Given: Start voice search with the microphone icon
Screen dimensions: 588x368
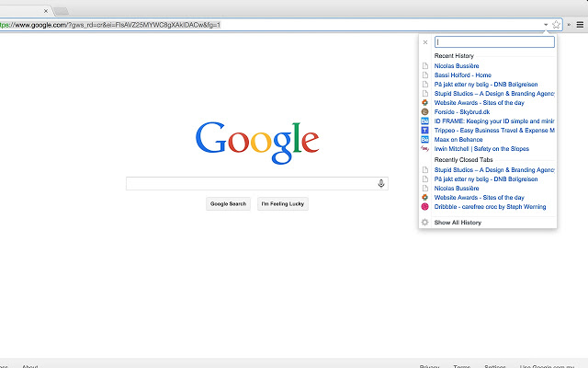Looking at the screenshot, I should coord(381,183).
